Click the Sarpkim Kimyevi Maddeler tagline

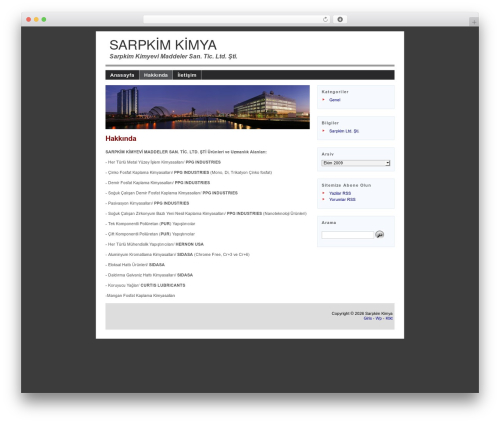(x=173, y=56)
